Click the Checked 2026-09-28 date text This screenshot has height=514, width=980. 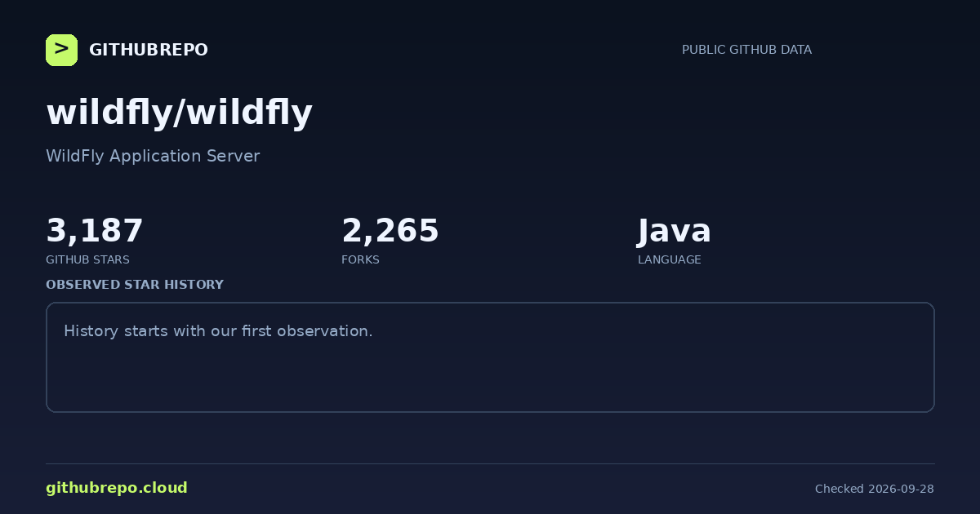click(875, 489)
